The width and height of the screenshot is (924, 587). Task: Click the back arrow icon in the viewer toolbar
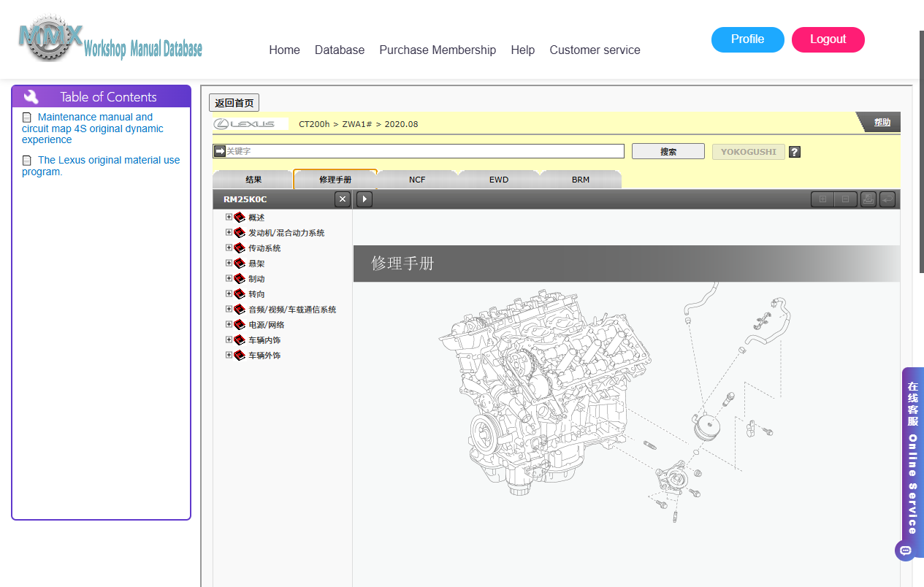pos(887,199)
